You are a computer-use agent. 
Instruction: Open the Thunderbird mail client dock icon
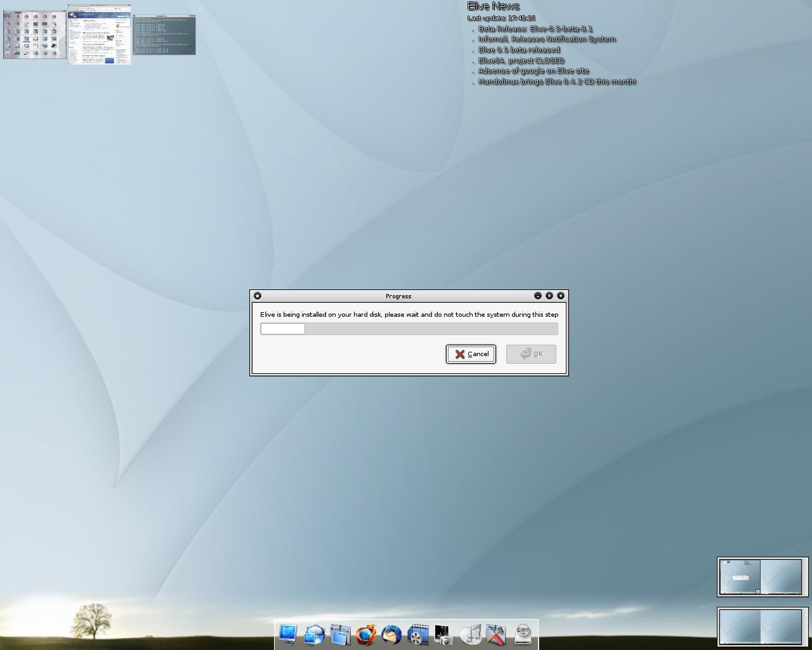[392, 635]
